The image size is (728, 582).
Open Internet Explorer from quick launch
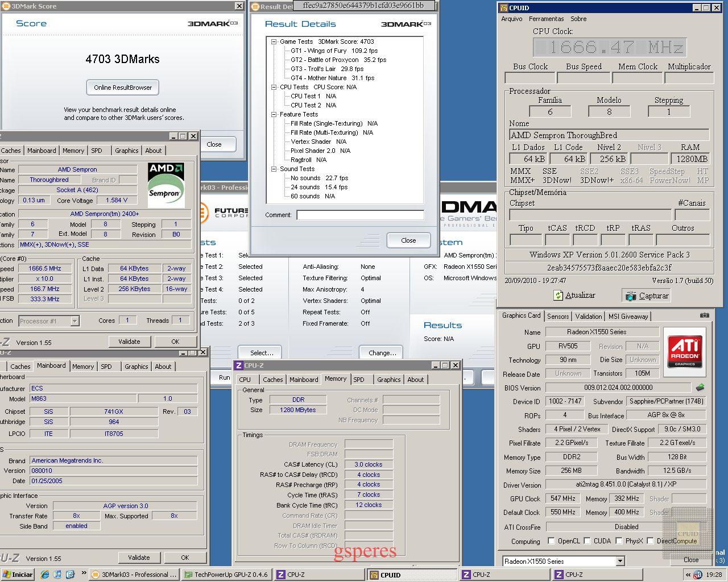pos(45,575)
